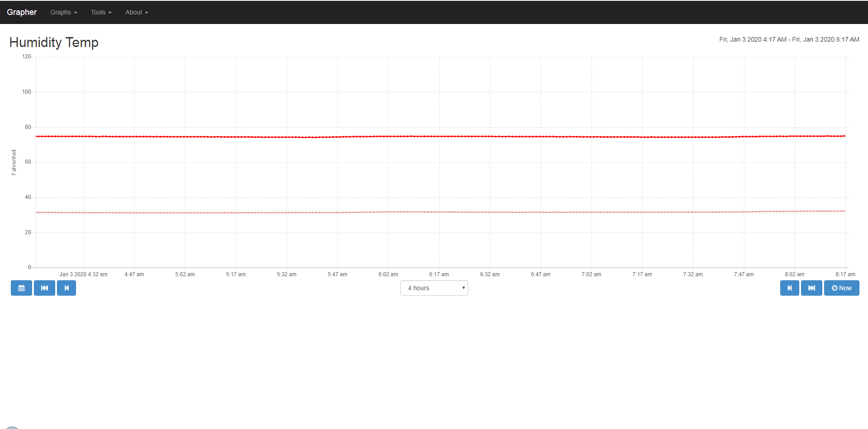Jump back a full time range
Image resolution: width=868 pixels, height=429 pixels.
pos(44,288)
